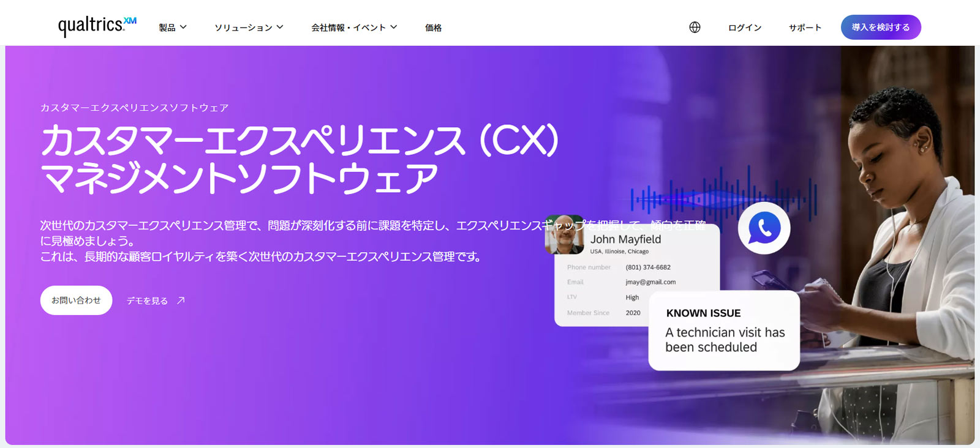Click the phone number (801) 374-6682
Image resolution: width=980 pixels, height=448 pixels.
648,267
